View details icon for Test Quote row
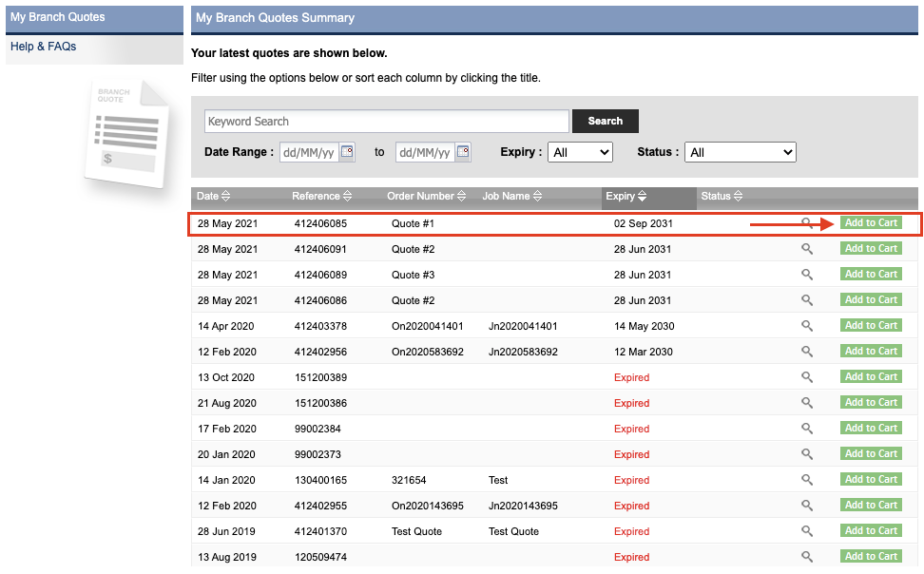This screenshot has width=924, height=574. pyautogui.click(x=807, y=531)
